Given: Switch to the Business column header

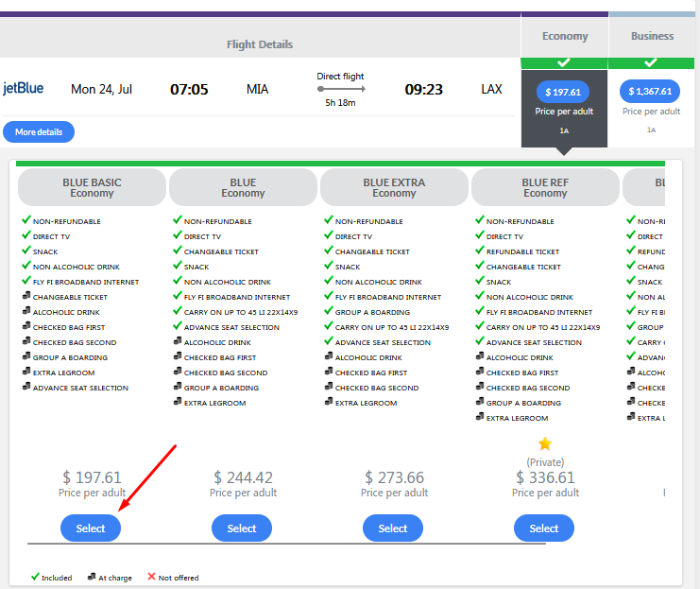Looking at the screenshot, I should click(652, 36).
